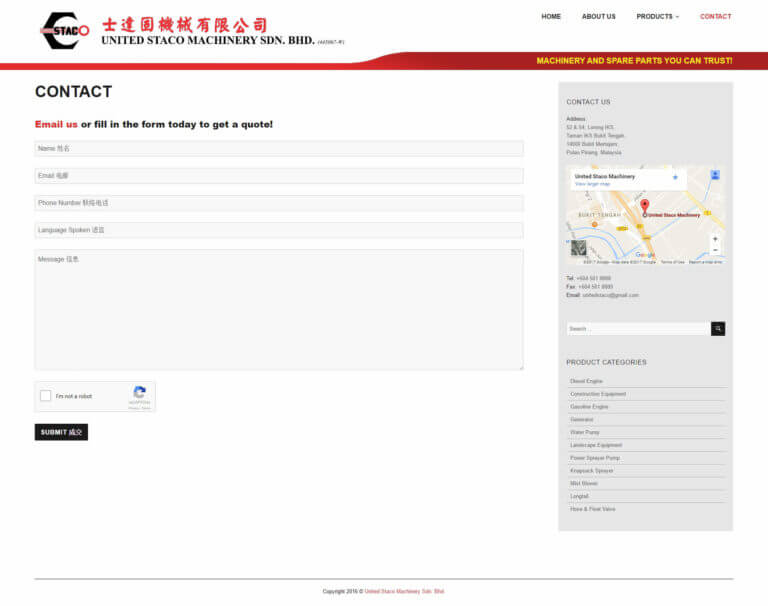Open the About Us page

coord(599,17)
